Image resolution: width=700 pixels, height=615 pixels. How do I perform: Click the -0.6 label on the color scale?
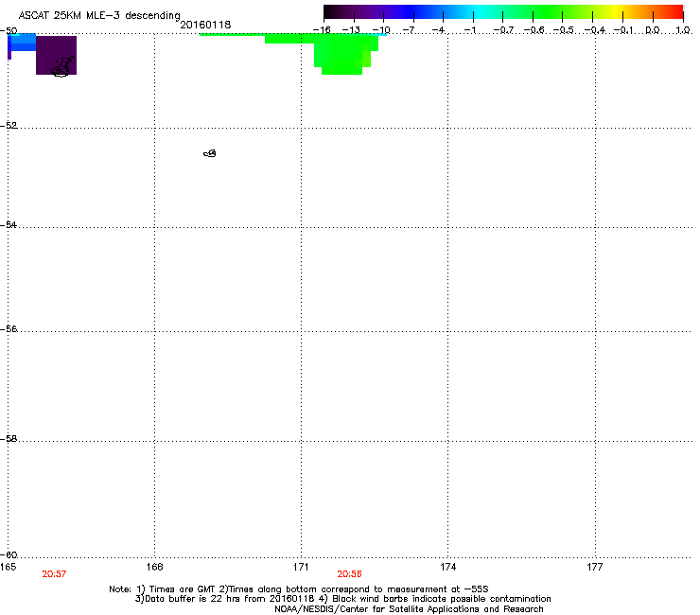coord(534,30)
